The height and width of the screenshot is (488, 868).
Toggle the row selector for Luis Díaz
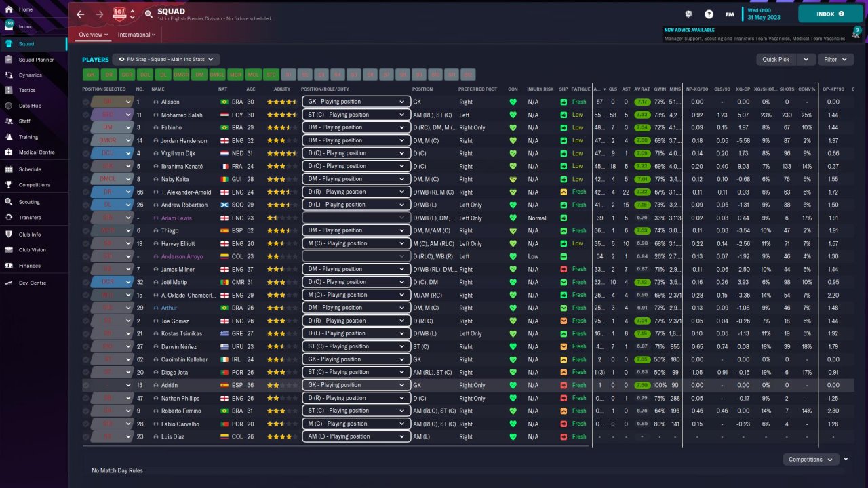coord(86,436)
